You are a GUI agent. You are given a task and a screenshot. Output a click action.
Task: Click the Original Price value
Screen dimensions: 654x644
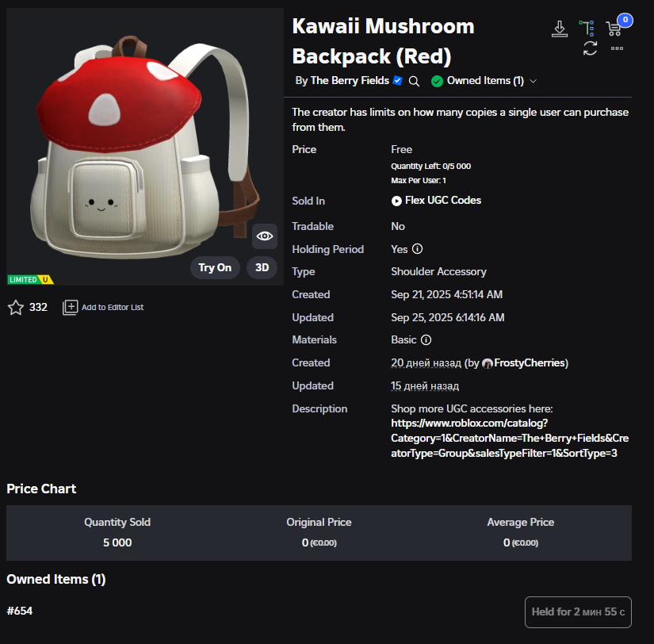(x=319, y=542)
